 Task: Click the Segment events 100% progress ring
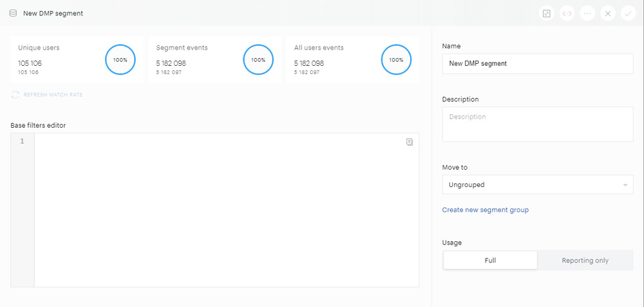(x=258, y=60)
